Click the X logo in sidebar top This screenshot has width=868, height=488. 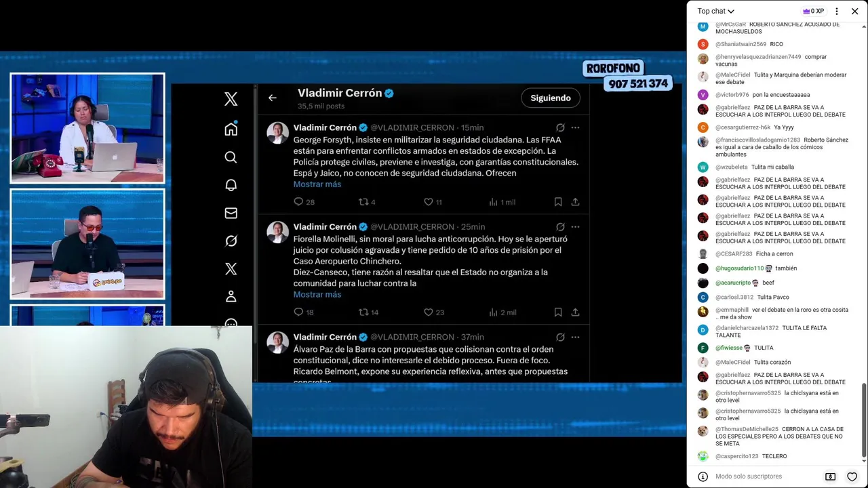pos(231,99)
